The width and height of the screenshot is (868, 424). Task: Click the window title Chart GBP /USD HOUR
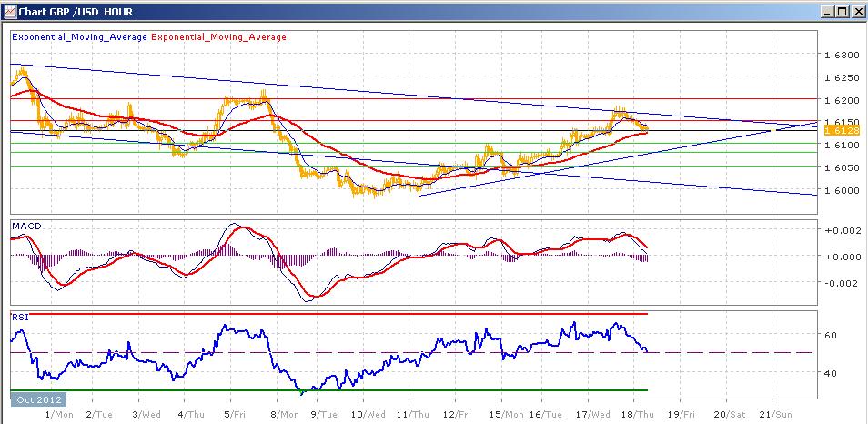(x=76, y=11)
